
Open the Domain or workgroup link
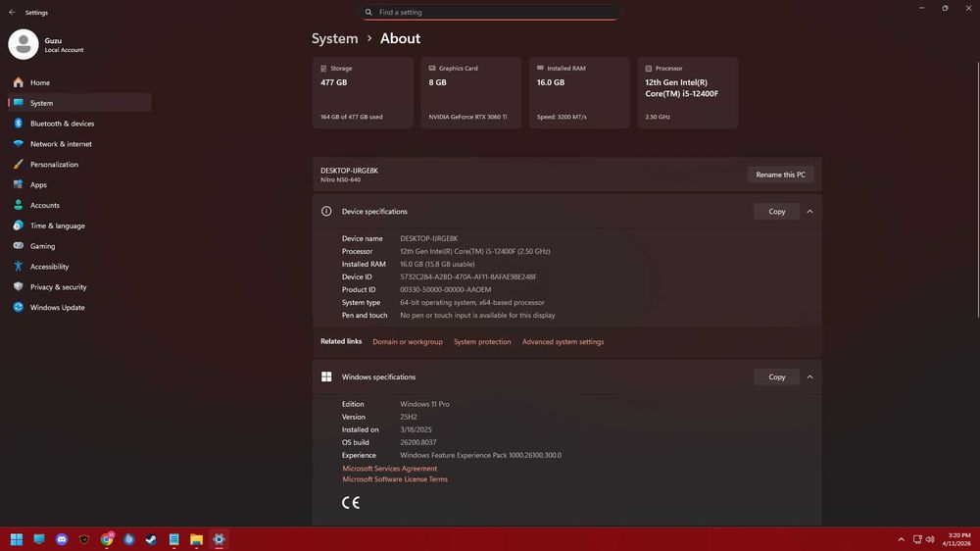[408, 342]
